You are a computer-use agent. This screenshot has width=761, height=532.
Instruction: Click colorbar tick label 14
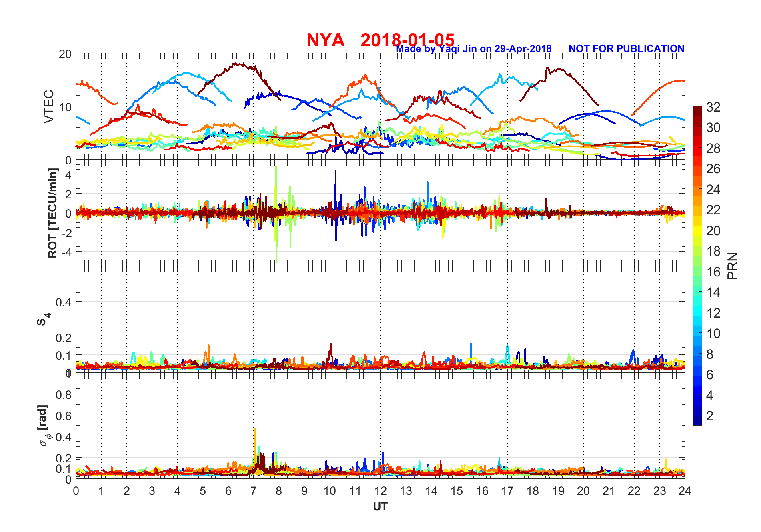[x=713, y=292]
